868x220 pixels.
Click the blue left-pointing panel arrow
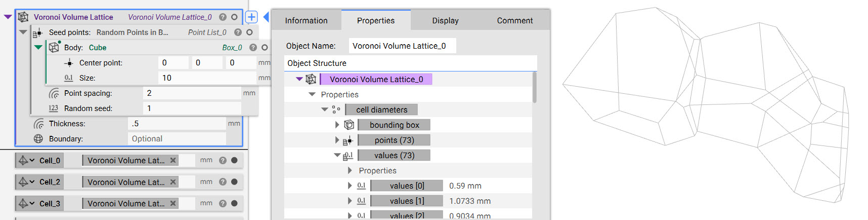(266, 17)
